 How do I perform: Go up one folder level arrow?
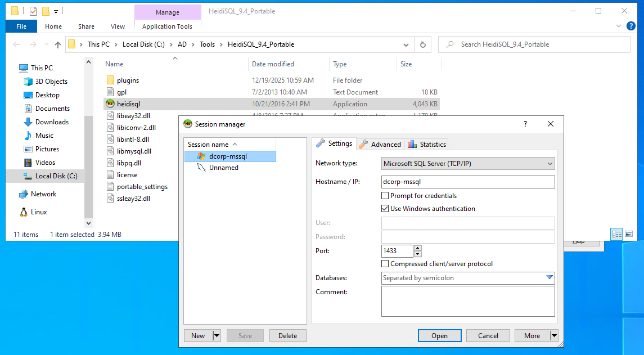click(x=58, y=44)
